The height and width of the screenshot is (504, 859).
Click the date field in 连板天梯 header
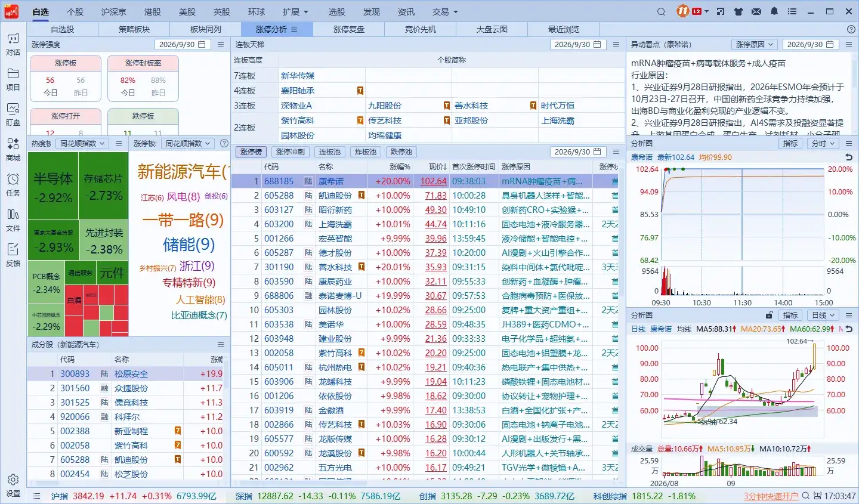578,44
